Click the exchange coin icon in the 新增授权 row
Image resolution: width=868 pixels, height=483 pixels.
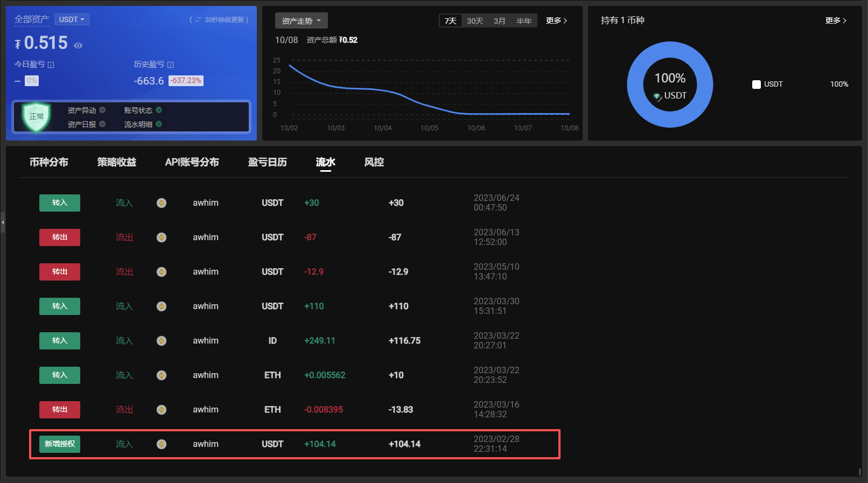pyautogui.click(x=162, y=444)
